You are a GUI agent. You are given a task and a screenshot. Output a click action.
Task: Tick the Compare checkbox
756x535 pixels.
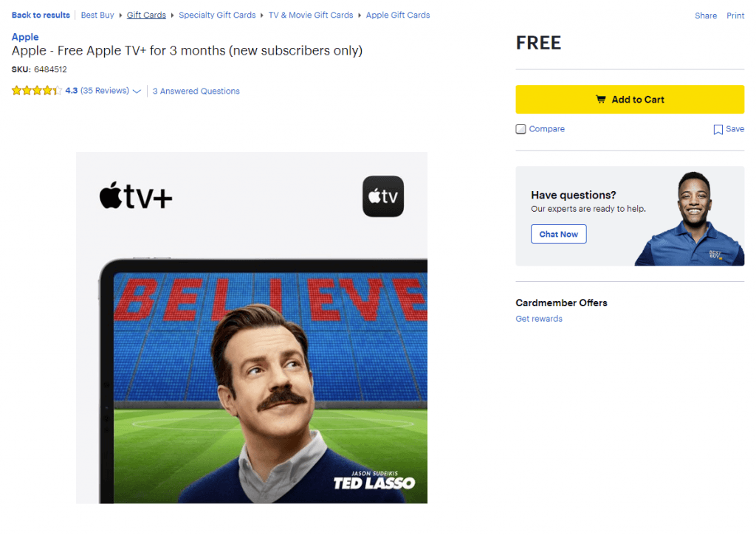pos(520,129)
